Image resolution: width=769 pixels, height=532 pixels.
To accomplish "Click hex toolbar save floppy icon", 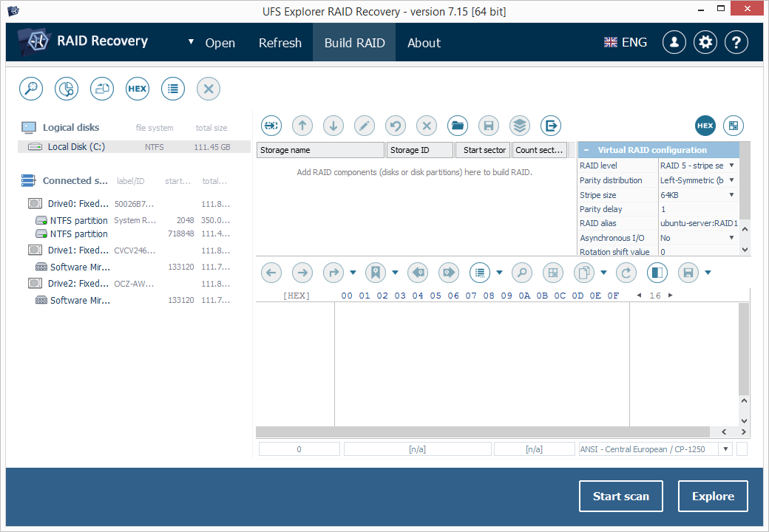I will [x=688, y=273].
